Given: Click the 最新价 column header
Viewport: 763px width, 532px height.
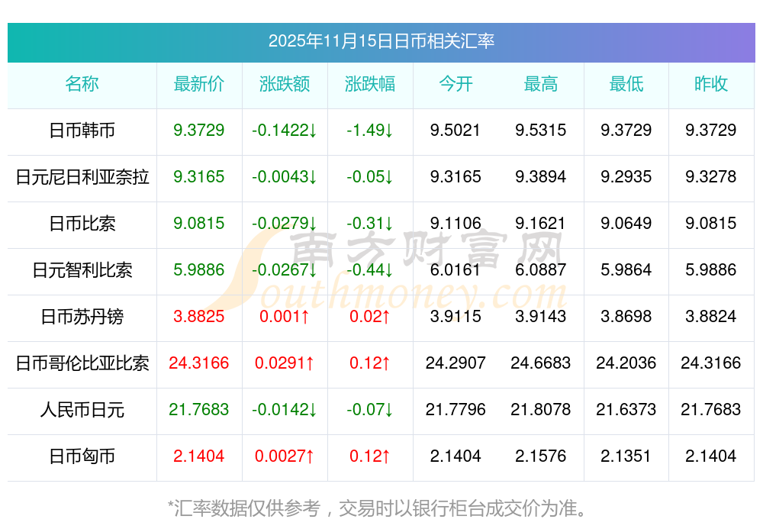Looking at the screenshot, I should pyautogui.click(x=198, y=84).
